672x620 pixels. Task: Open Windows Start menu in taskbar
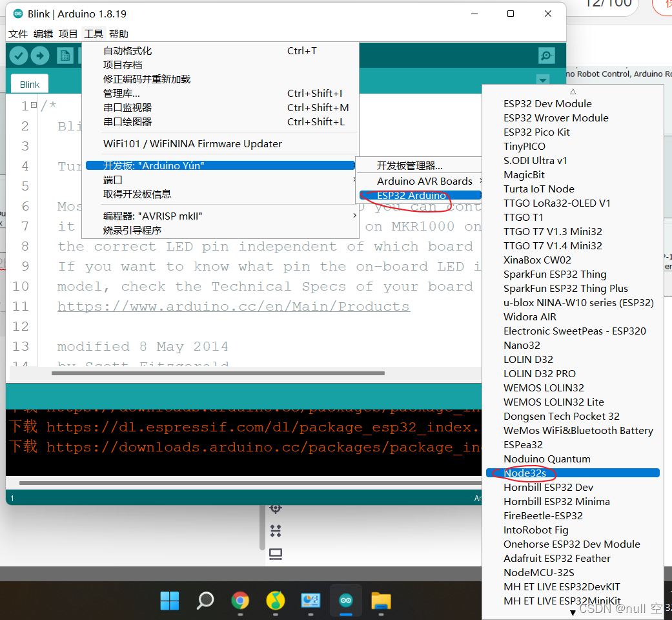[170, 600]
